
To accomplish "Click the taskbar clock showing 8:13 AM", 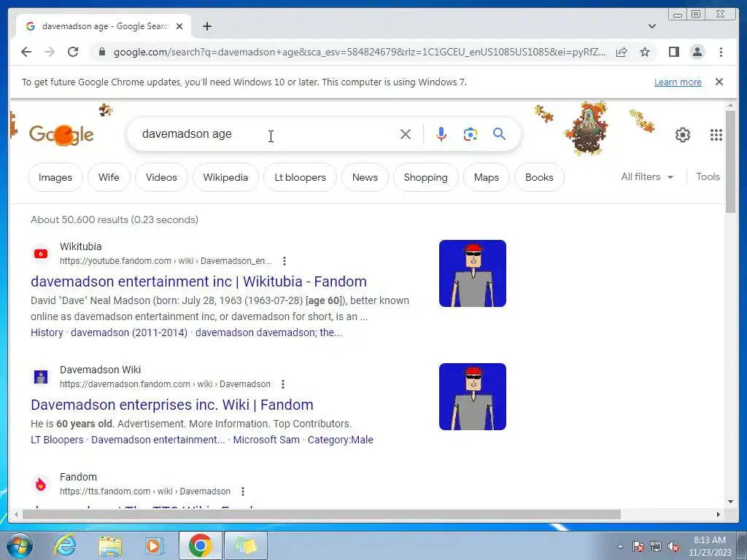I will pyautogui.click(x=710, y=546).
